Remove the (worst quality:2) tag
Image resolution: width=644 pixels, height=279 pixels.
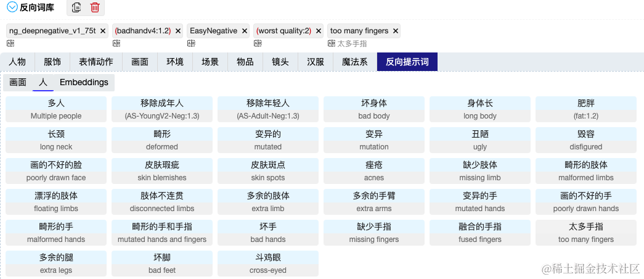(319, 31)
